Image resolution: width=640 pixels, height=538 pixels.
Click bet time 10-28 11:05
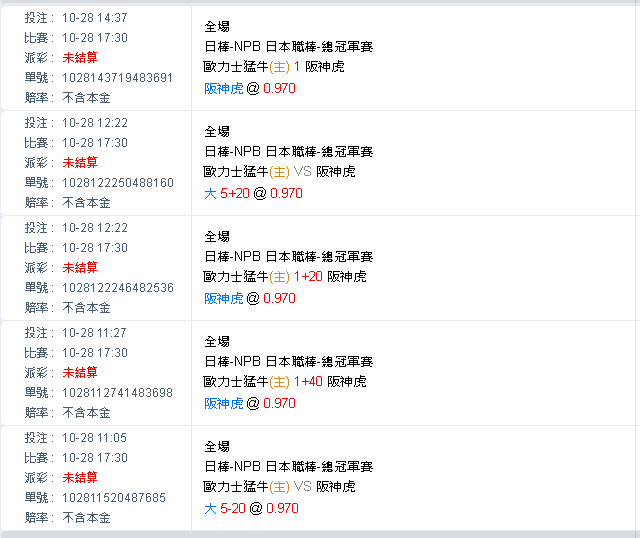(x=94, y=438)
